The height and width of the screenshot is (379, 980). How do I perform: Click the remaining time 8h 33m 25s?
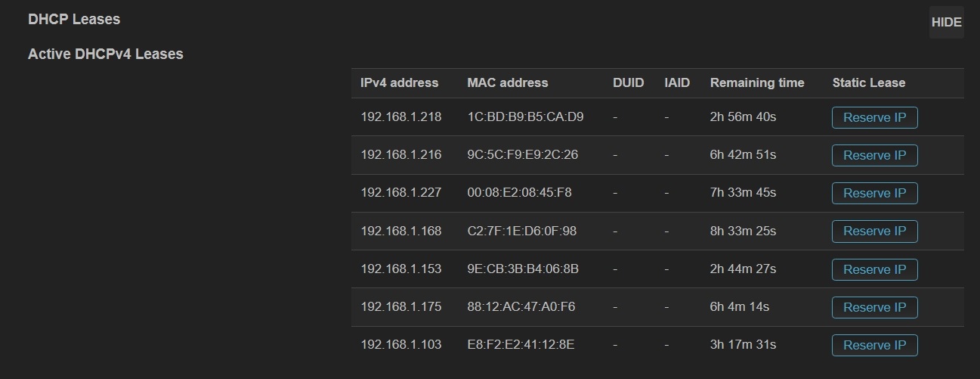[743, 231]
